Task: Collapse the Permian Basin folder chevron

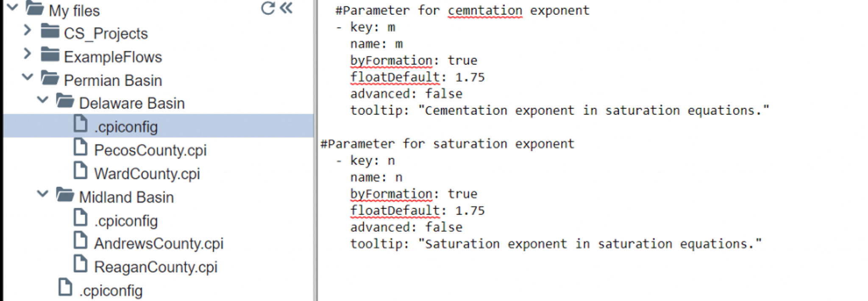Action: (x=27, y=77)
